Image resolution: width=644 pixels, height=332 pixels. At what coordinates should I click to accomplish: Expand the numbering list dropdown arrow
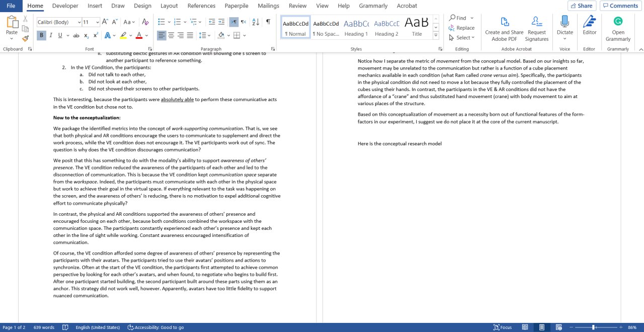pyautogui.click(x=185, y=22)
